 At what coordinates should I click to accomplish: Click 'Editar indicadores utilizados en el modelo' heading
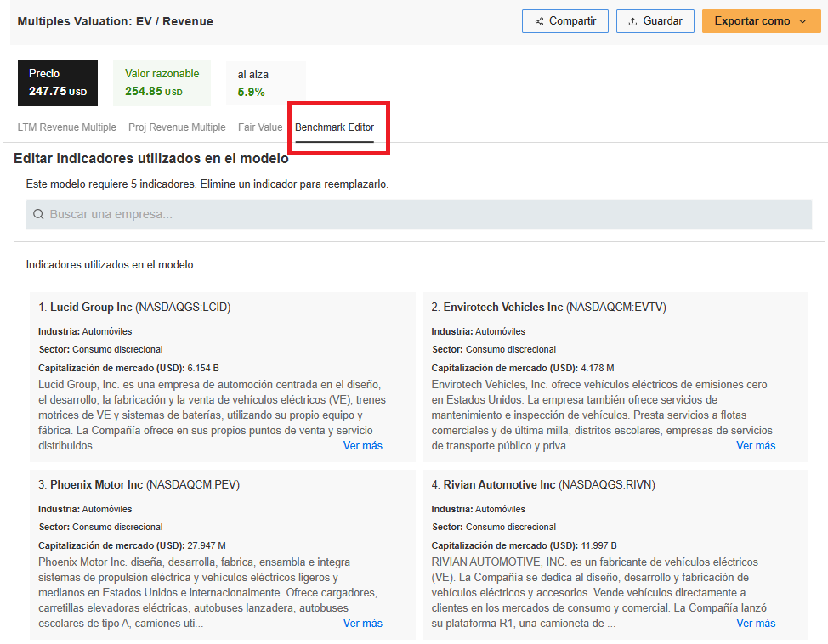(x=151, y=158)
